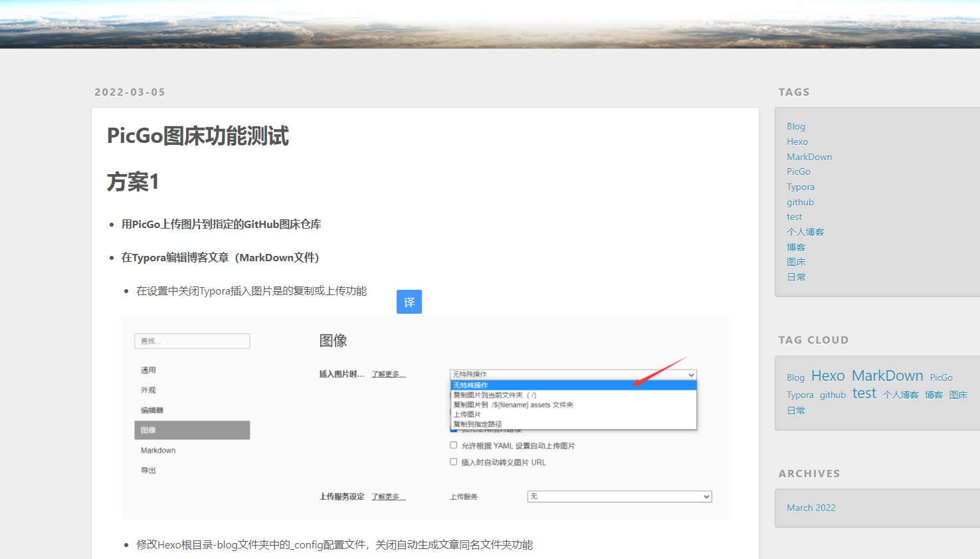Click the ARCHIVES section heading
This screenshot has height=559, width=980.
(x=809, y=474)
